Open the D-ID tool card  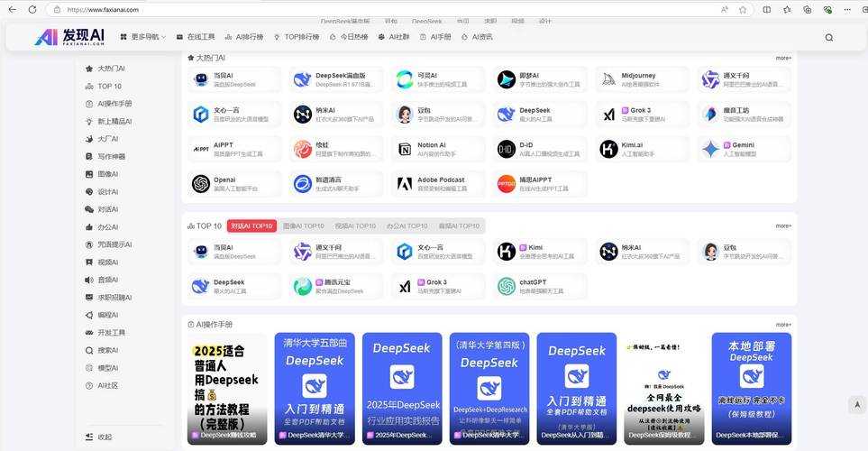[x=540, y=149]
